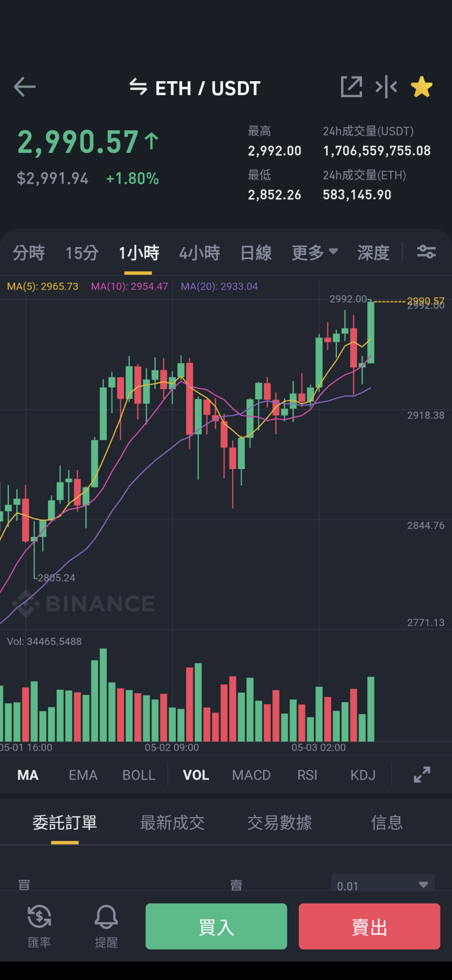Viewport: 452px width, 980px height.
Task: Tap the red 賣出 button
Action: tap(369, 926)
